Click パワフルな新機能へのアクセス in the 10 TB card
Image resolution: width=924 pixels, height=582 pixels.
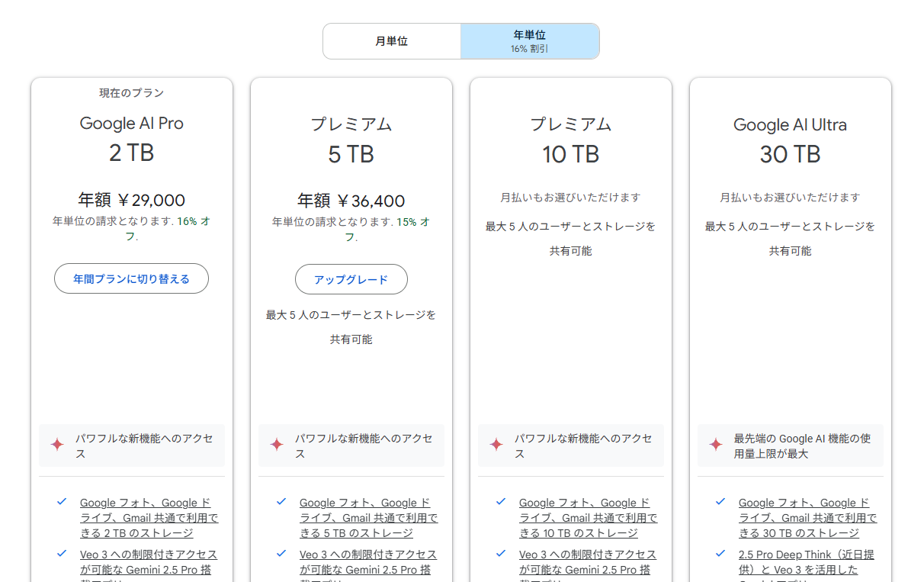[x=583, y=446]
